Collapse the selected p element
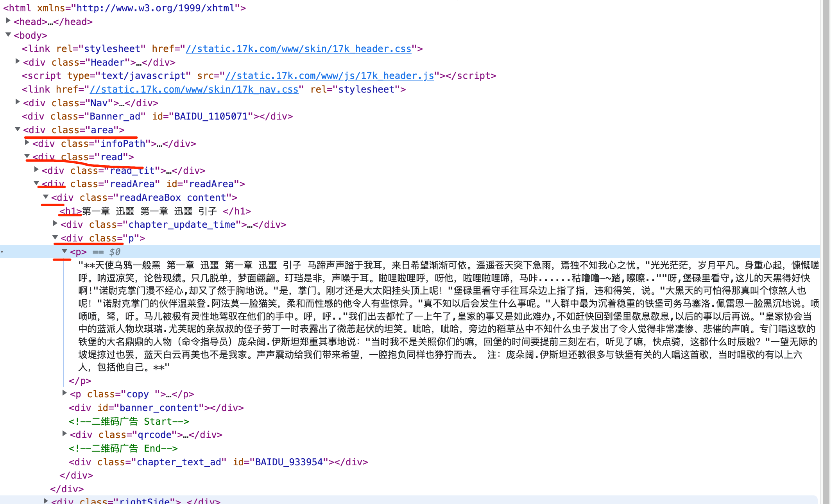Viewport: 831px width, 504px height. (64, 251)
